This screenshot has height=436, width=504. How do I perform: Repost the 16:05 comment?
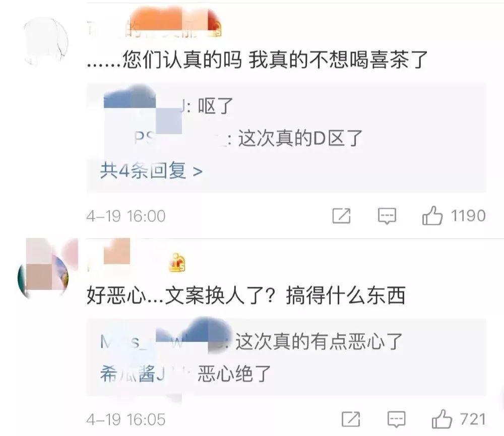click(351, 419)
